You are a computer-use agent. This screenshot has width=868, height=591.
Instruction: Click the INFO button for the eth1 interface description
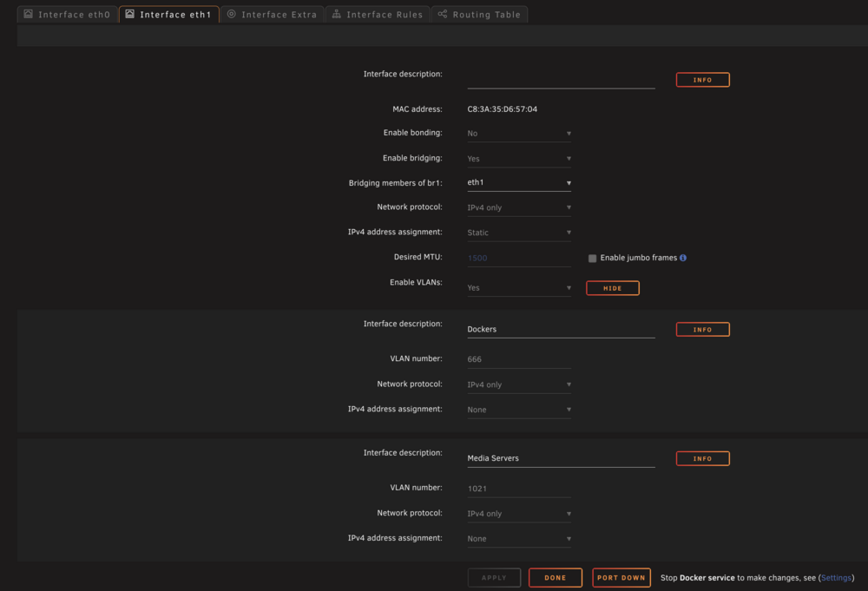point(702,80)
